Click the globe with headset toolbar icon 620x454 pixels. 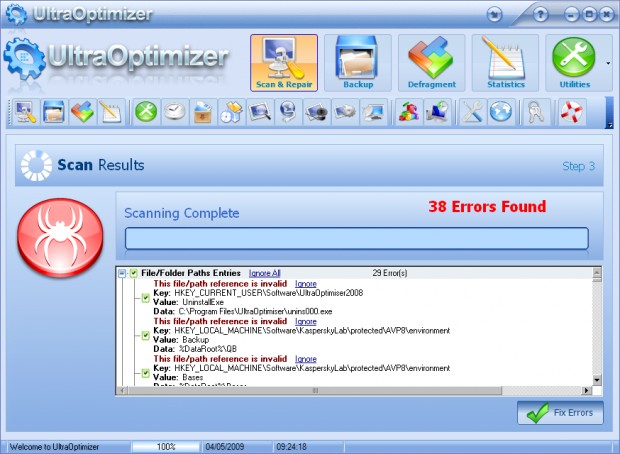[288, 112]
